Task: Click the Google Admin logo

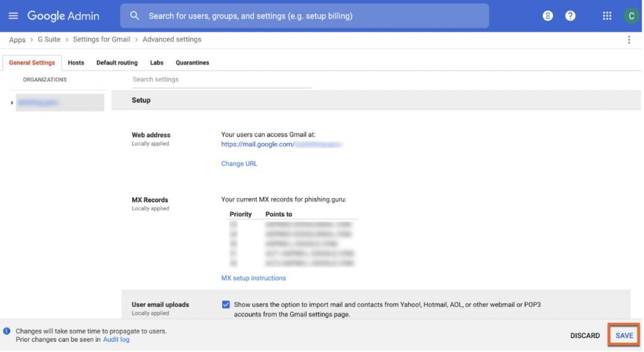Action: 64,16
